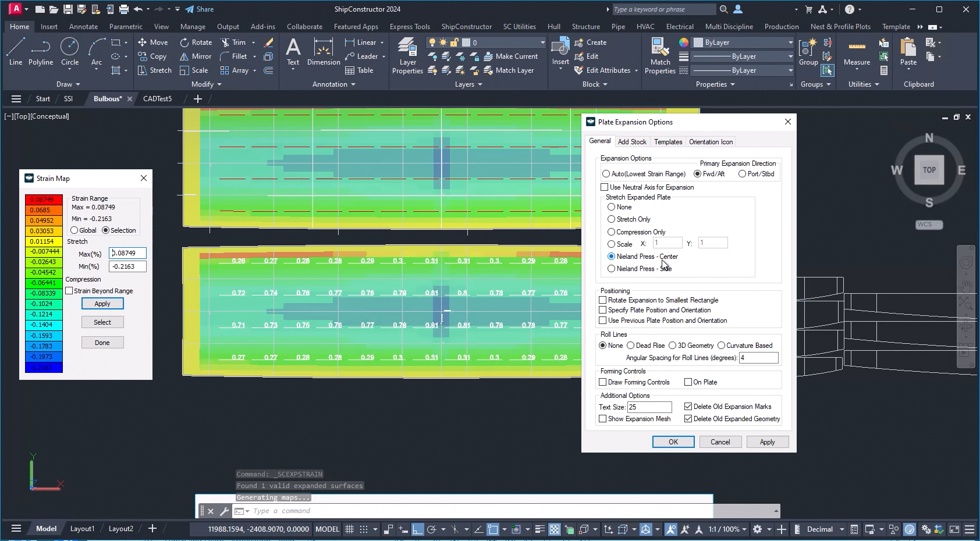Click the red 0.08749 strain color swatch

click(x=44, y=200)
